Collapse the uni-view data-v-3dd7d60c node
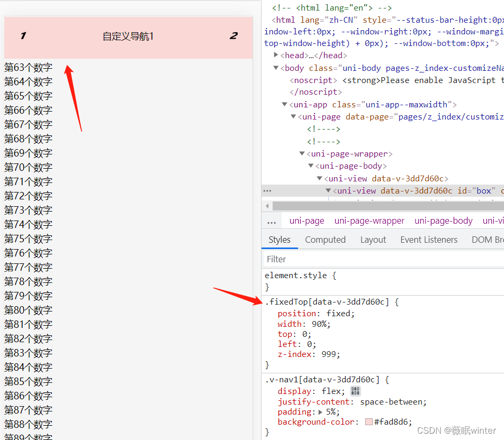This screenshot has width=504, height=440. [319, 178]
